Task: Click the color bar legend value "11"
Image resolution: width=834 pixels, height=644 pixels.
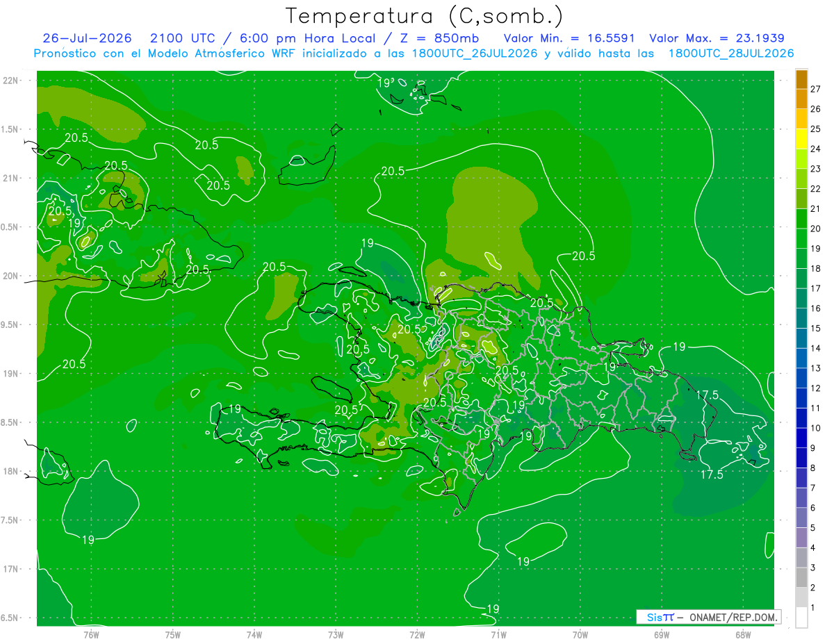Action: click(x=815, y=408)
